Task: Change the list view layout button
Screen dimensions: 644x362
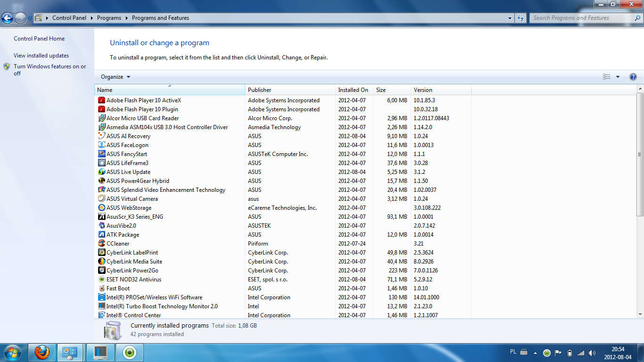Action: [x=607, y=77]
